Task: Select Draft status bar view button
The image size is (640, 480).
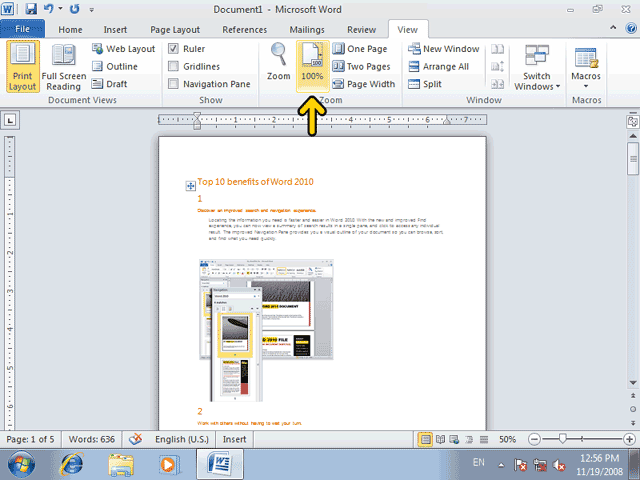Action: (484, 439)
